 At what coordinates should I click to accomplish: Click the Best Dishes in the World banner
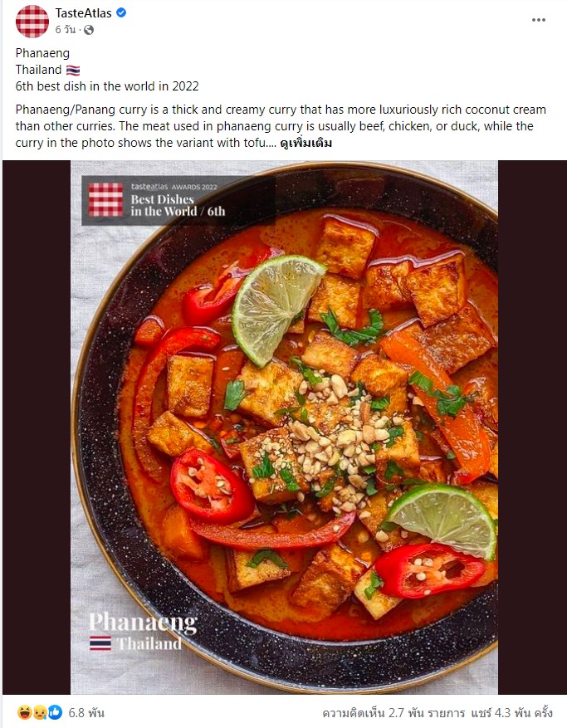point(178,201)
